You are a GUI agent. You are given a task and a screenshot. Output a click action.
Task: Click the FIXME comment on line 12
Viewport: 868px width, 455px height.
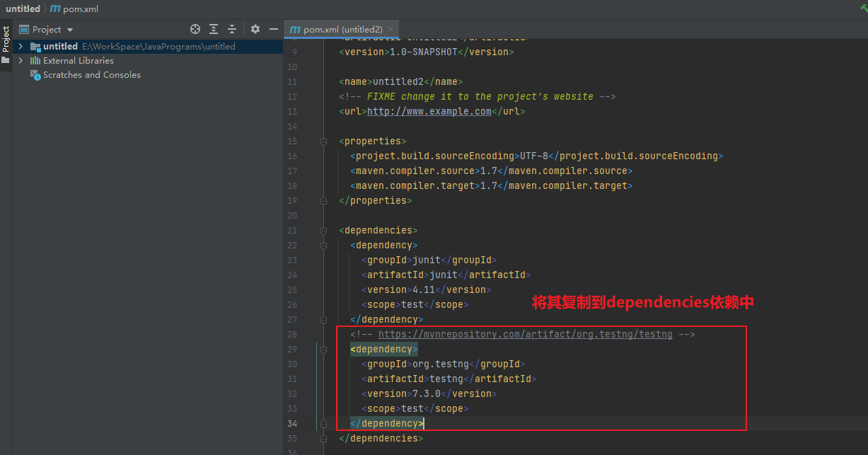478,97
